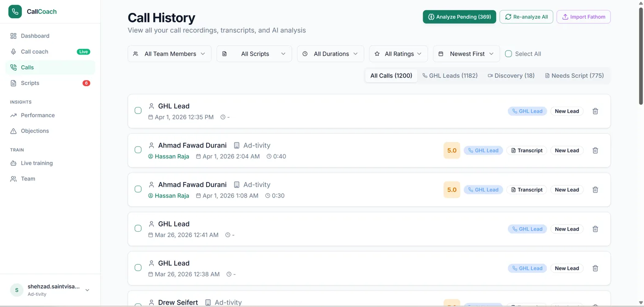Image resolution: width=644 pixels, height=307 pixels.
Task: Click the 5.0 rating badge on 0:40 call
Action: 452,150
